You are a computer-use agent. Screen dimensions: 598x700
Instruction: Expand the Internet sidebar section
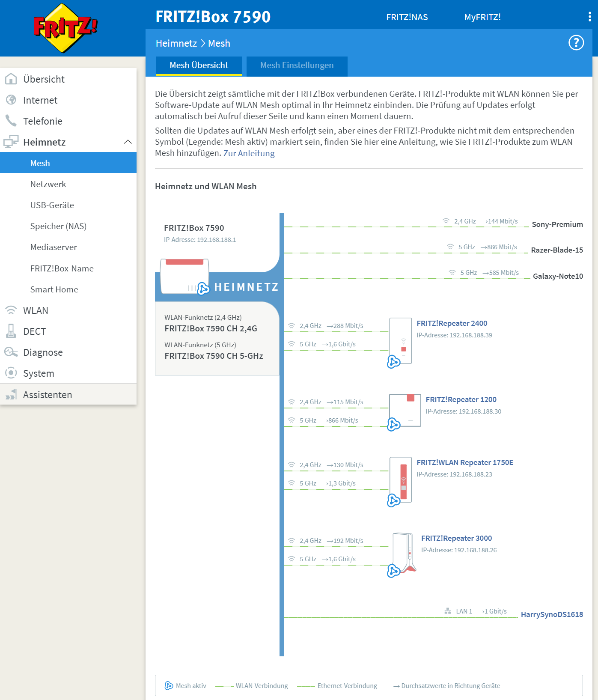coord(40,100)
